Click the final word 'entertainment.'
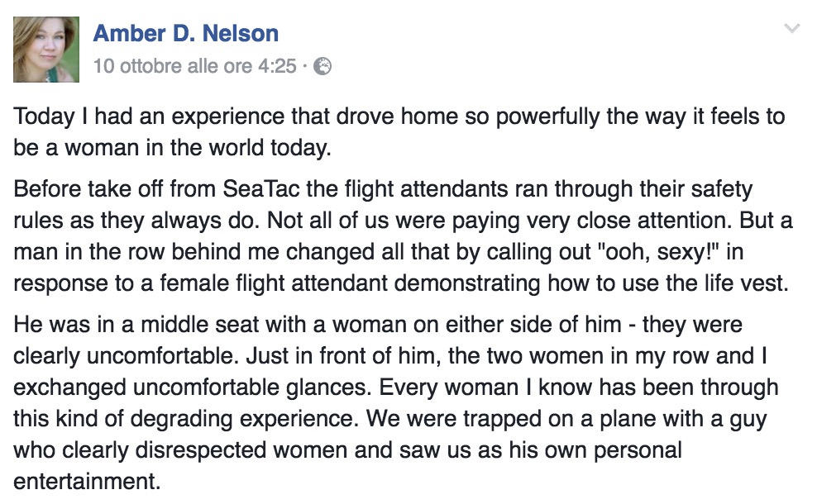The image size is (817, 504). point(85,480)
